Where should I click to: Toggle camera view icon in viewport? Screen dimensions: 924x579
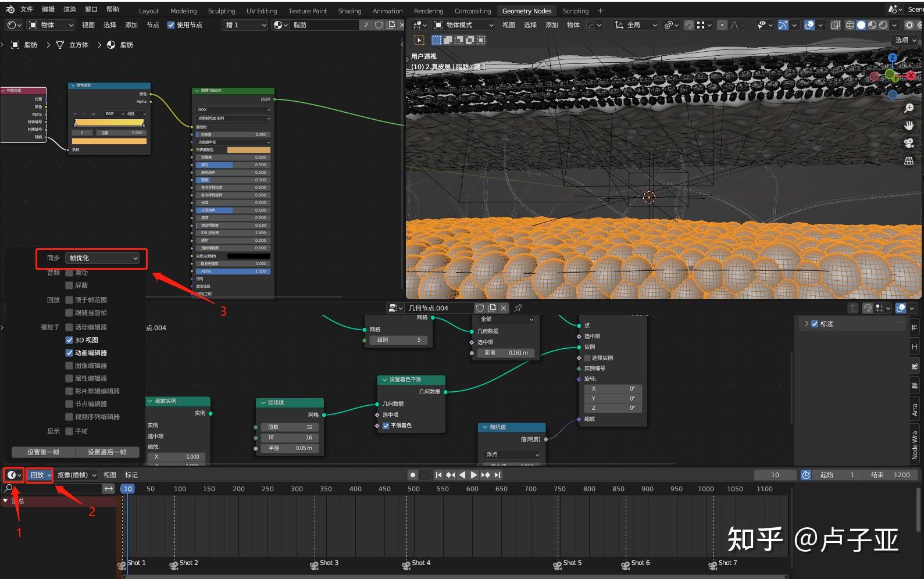(909, 143)
